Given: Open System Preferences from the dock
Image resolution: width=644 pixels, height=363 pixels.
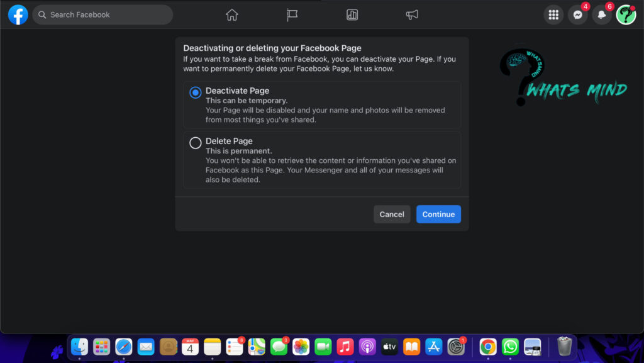Looking at the screenshot, I should [456, 347].
